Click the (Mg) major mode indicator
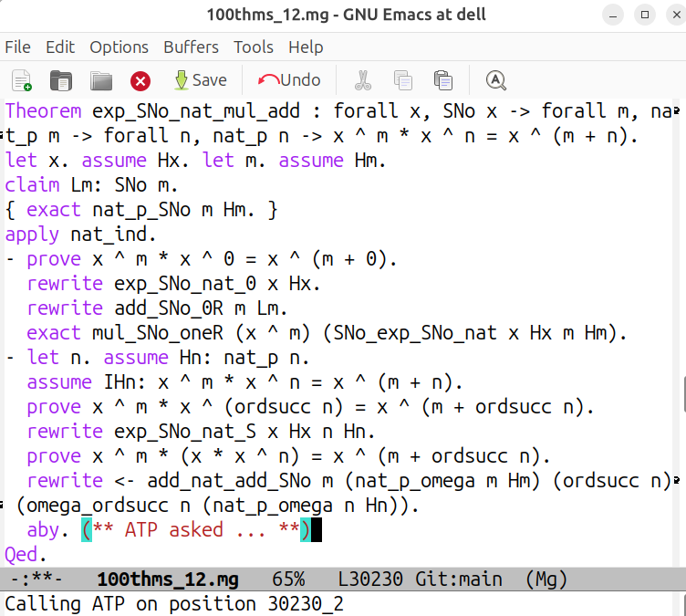 [546, 579]
